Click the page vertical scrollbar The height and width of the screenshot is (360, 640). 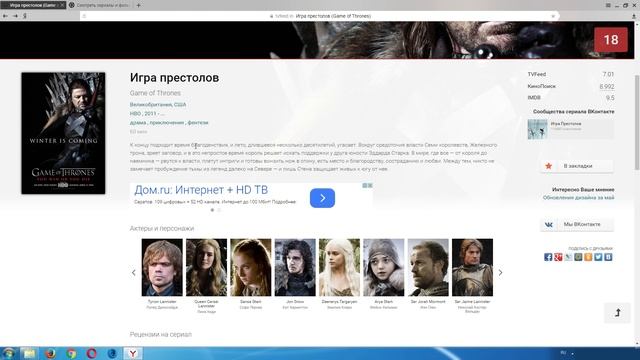(x=637, y=122)
